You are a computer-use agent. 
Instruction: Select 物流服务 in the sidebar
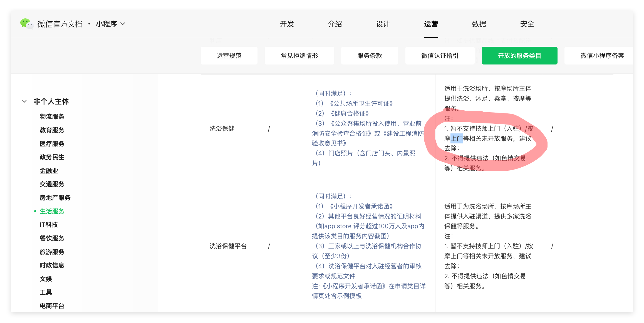(x=52, y=116)
